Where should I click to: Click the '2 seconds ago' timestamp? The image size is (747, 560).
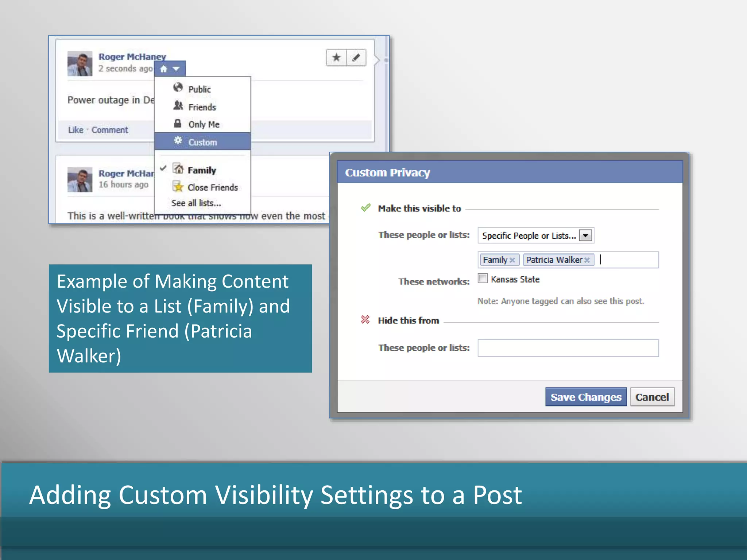tap(125, 69)
